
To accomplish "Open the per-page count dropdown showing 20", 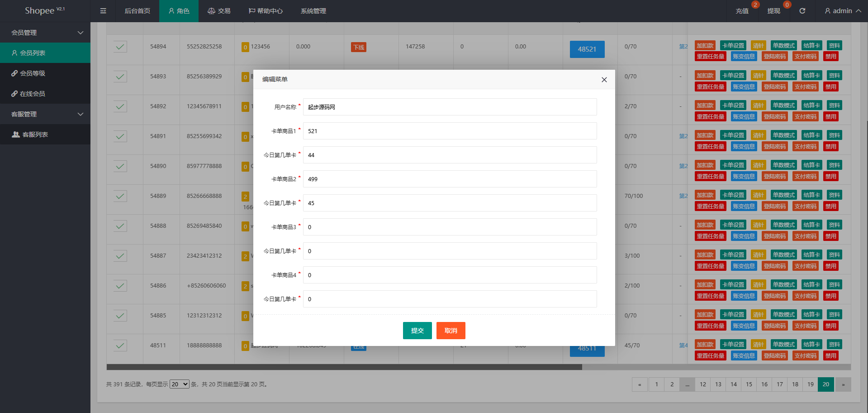I will coord(180,384).
